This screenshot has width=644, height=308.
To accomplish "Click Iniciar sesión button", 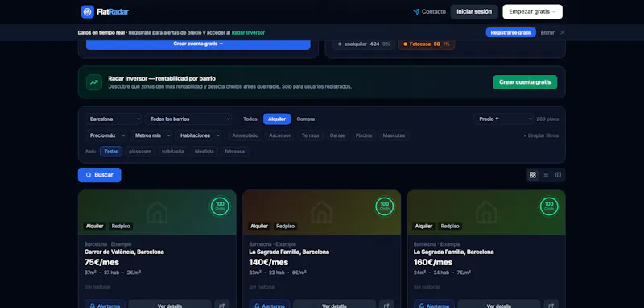I will (474, 11).
